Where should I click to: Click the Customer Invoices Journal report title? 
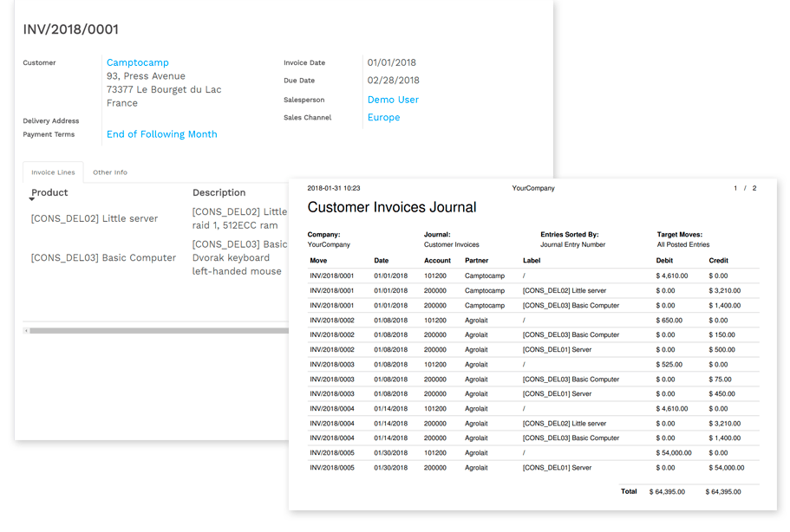pyautogui.click(x=391, y=207)
